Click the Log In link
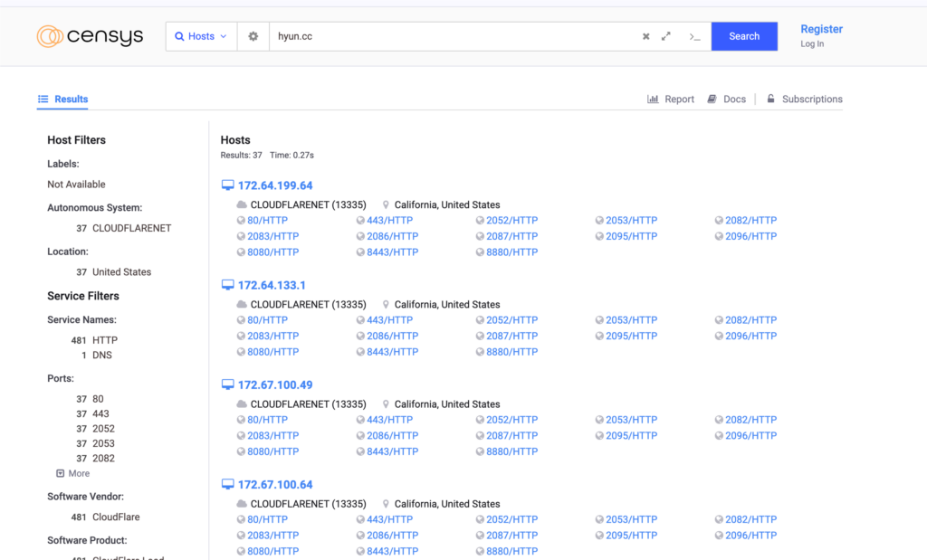This screenshot has width=927, height=560. click(812, 43)
